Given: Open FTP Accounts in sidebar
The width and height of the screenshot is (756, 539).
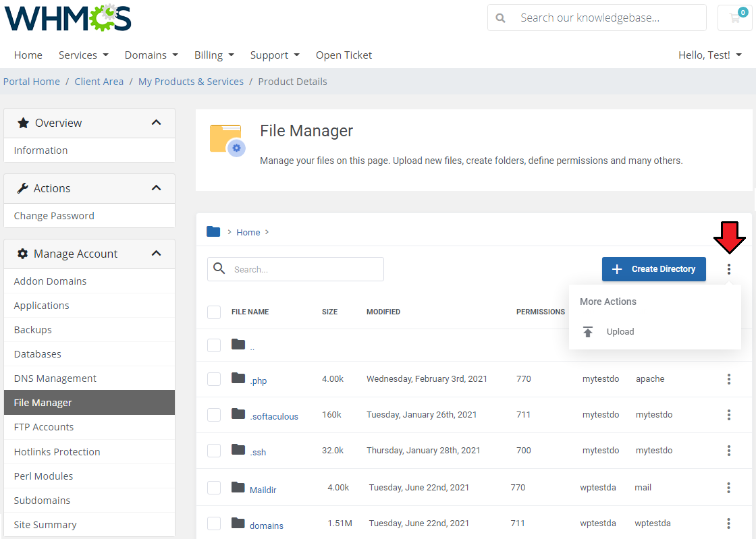Looking at the screenshot, I should pos(89,427).
